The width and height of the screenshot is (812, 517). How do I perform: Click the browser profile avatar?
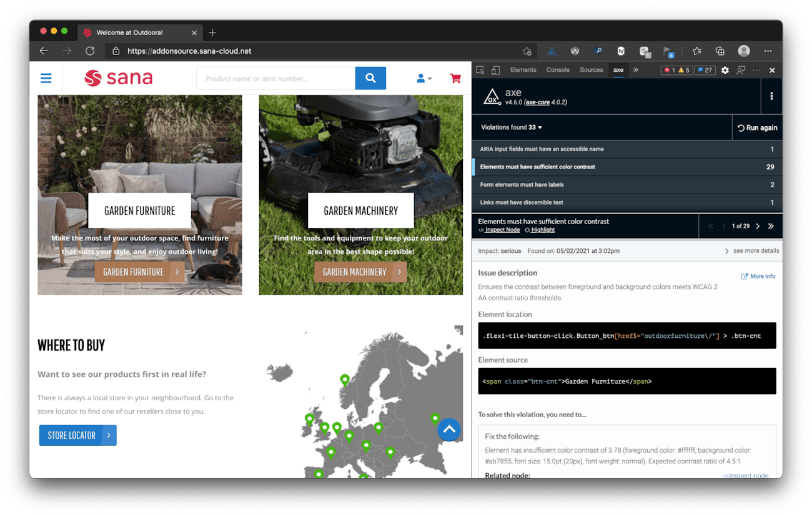coord(743,51)
